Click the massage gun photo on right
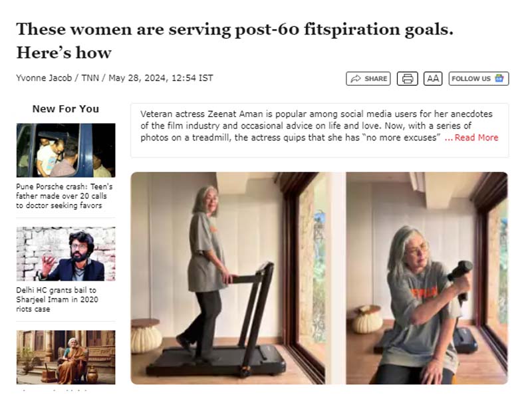 tap(427, 278)
